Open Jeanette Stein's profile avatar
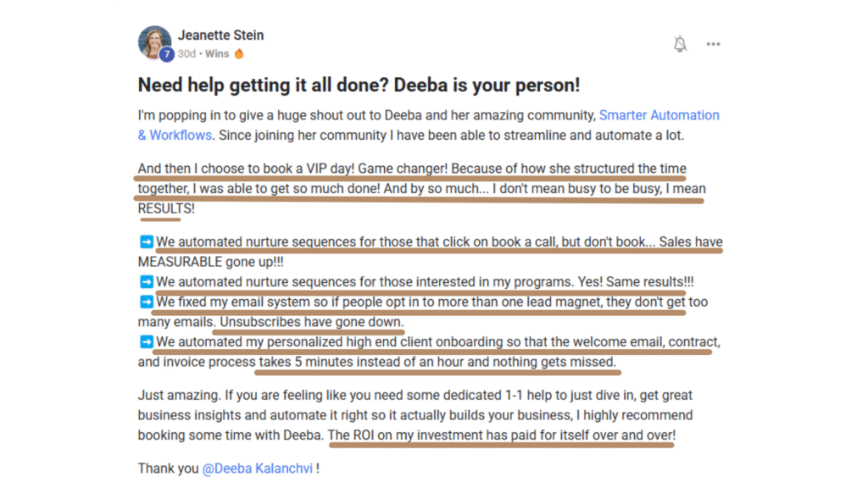 click(x=154, y=42)
